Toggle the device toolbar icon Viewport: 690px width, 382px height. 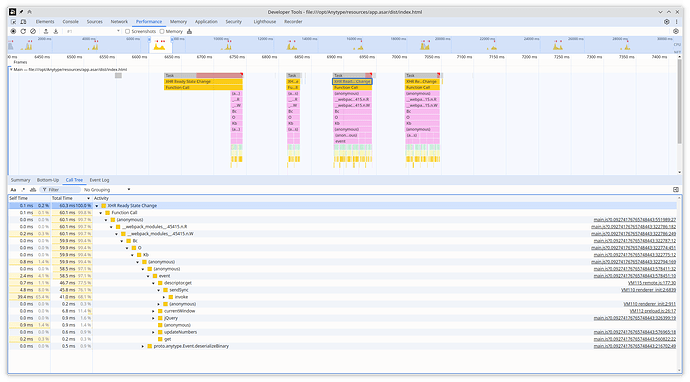pos(23,22)
